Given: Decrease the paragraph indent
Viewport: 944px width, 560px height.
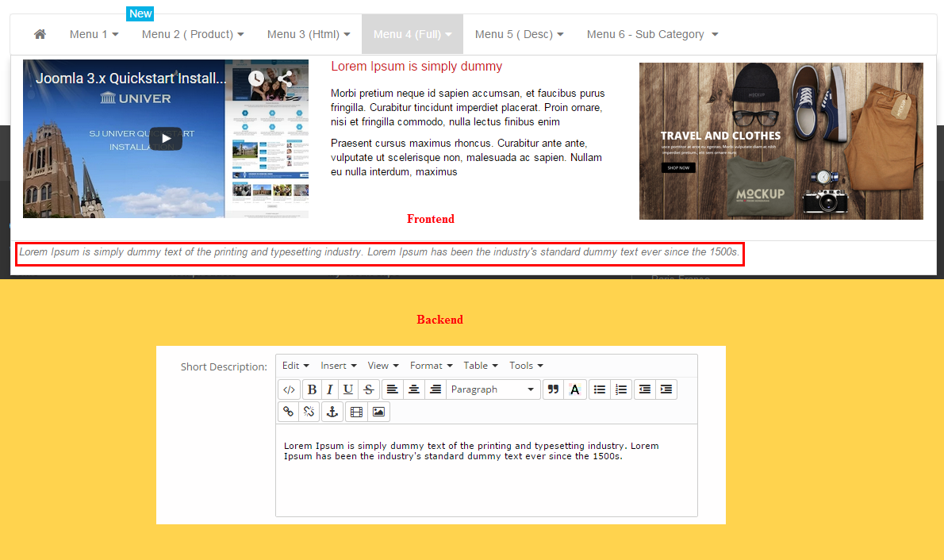Looking at the screenshot, I should pyautogui.click(x=645, y=389).
